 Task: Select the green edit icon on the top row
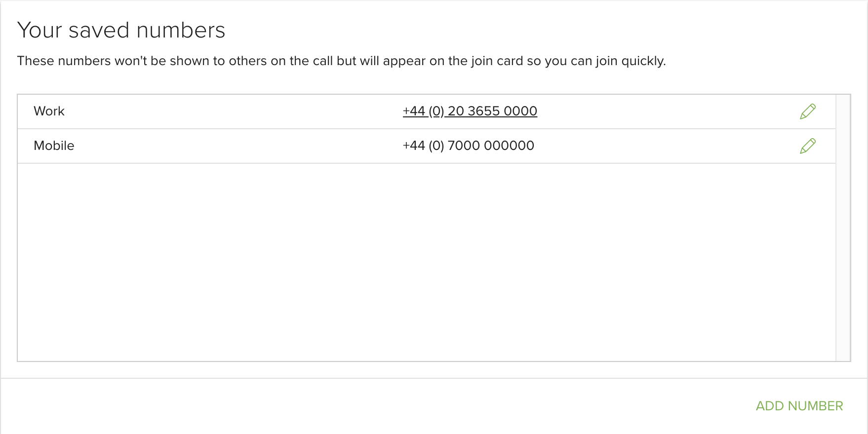tap(808, 111)
